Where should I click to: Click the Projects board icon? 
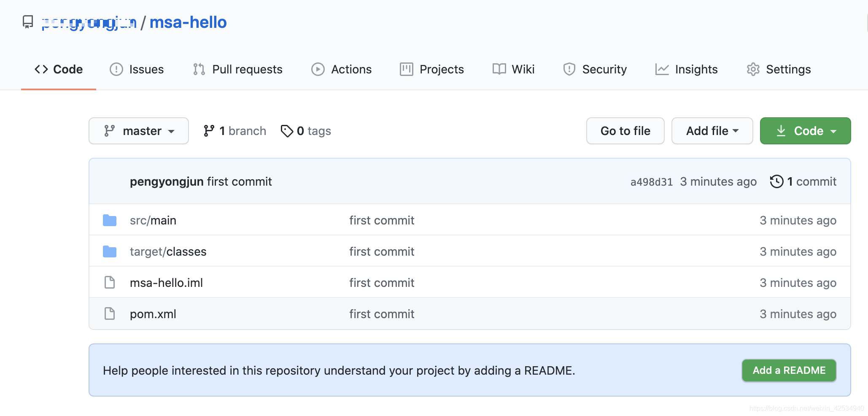407,69
